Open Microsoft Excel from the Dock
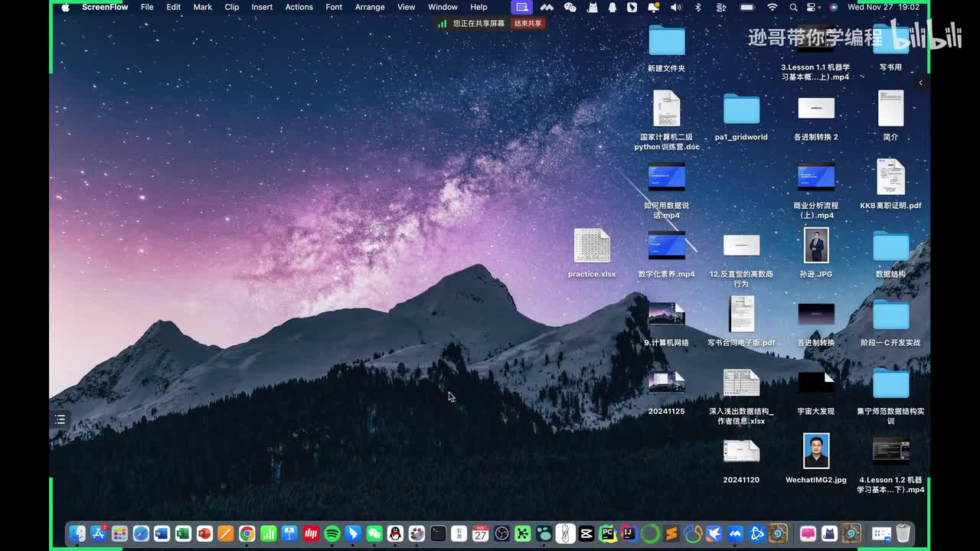Screen dimensions: 980x551 (x=183, y=533)
